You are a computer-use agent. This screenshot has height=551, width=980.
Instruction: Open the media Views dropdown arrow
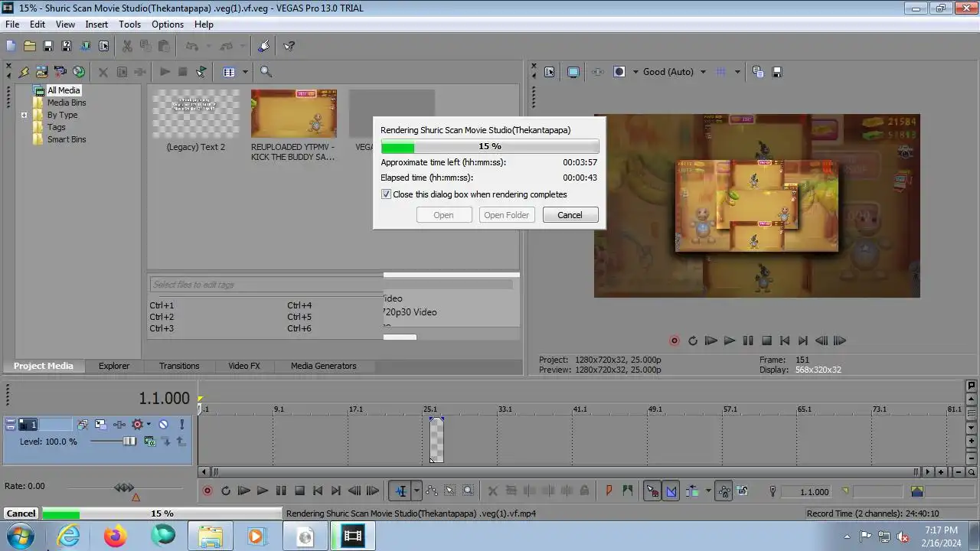tap(245, 72)
